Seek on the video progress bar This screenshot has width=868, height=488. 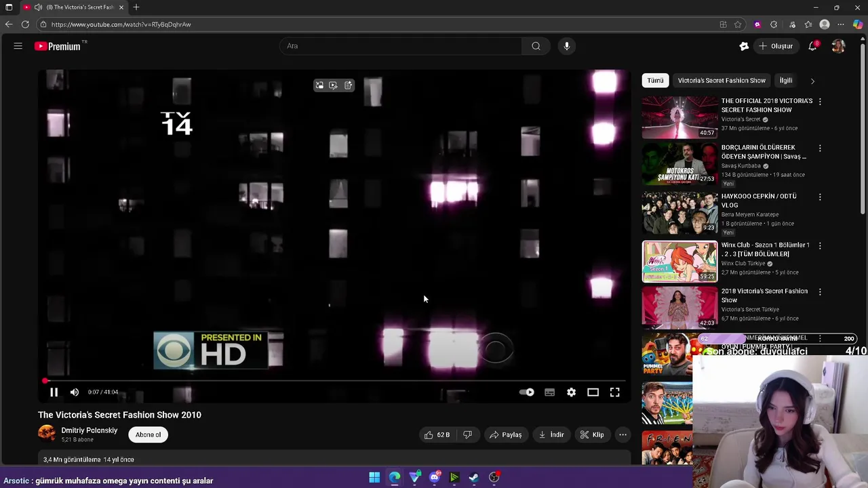tap(334, 381)
